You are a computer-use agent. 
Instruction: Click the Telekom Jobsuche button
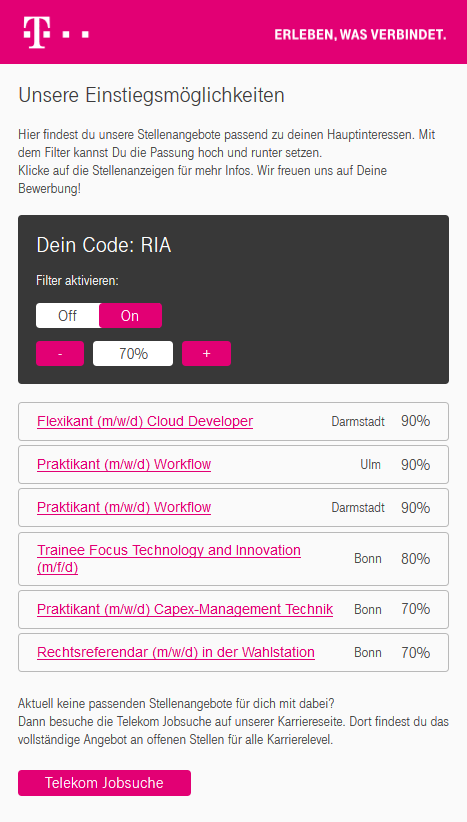[104, 783]
